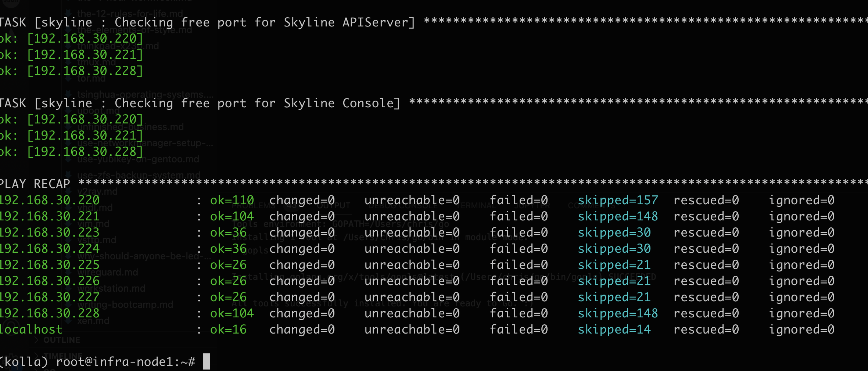This screenshot has height=371, width=868.
Task: Click ok=16 on the localhost row
Action: click(x=228, y=329)
